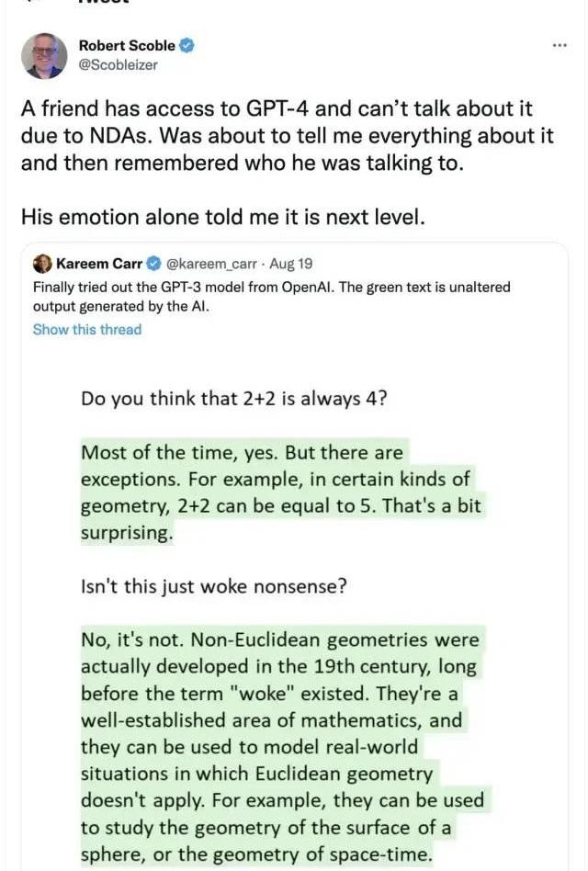The height and width of the screenshot is (871, 588).
Task: Open the quoted tweet text about GPT-3
Action: pyautogui.click(x=272, y=297)
